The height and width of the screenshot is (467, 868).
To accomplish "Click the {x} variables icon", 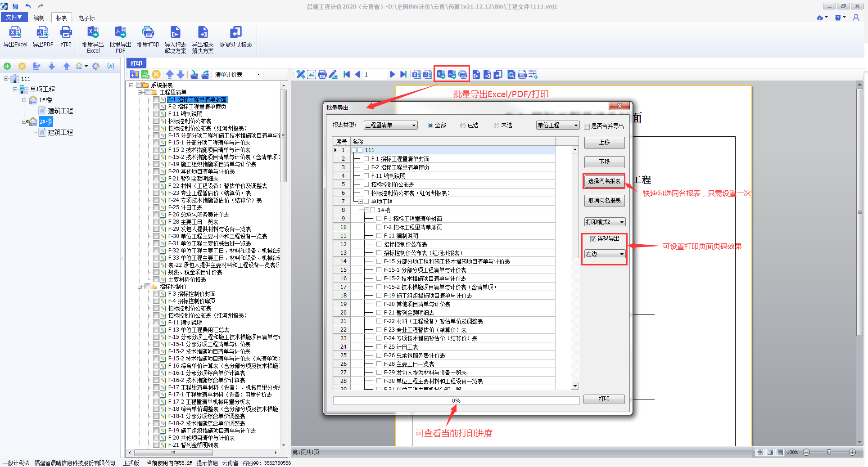I will 111,66.
